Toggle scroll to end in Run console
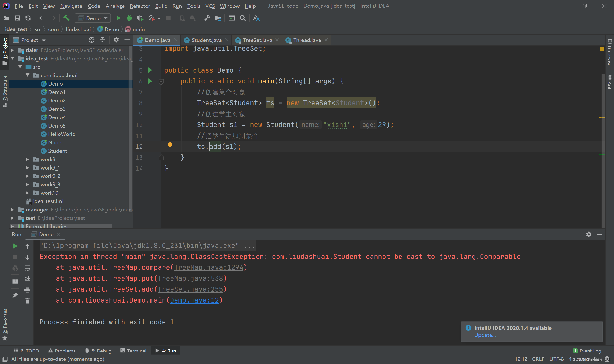614x364 pixels. pos(27,279)
